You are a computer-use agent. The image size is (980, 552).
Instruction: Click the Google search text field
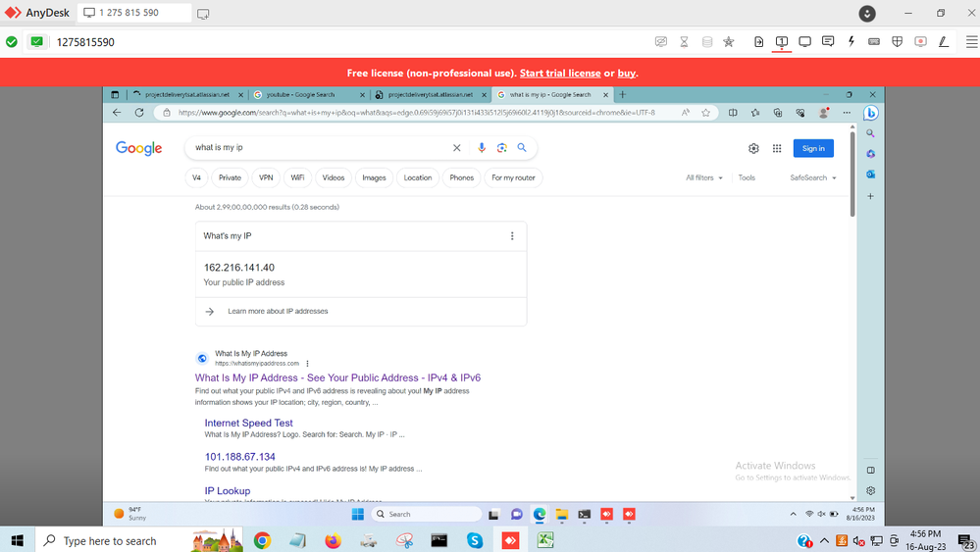point(319,148)
